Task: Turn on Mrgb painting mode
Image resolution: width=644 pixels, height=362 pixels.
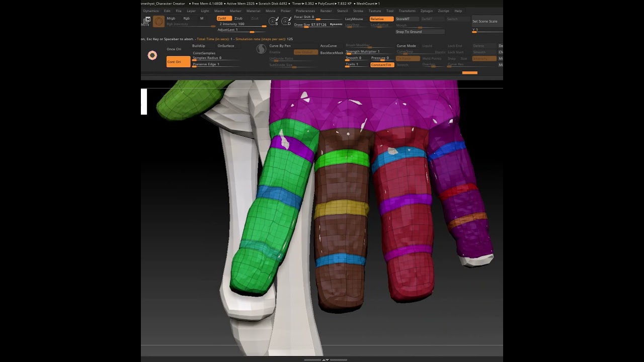Action: pos(171,19)
